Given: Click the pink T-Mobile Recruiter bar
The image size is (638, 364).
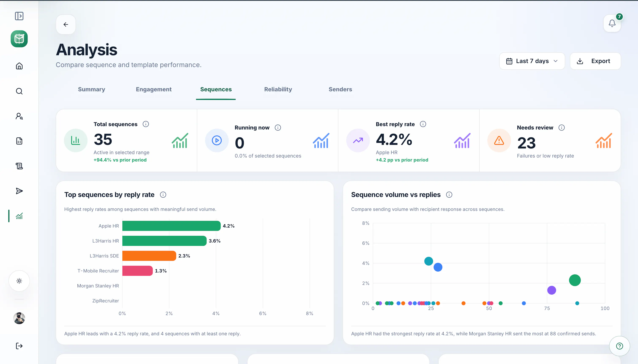Looking at the screenshot, I should click(x=137, y=271).
